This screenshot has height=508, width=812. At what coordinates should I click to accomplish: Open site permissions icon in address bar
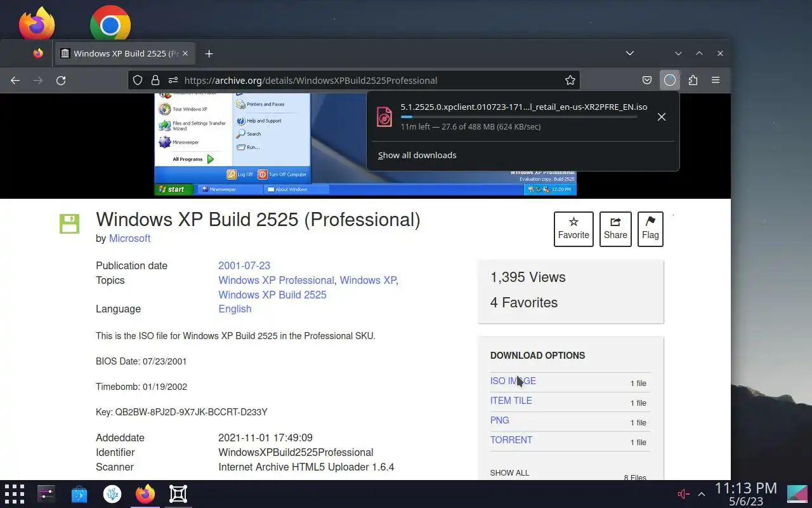[x=173, y=80]
